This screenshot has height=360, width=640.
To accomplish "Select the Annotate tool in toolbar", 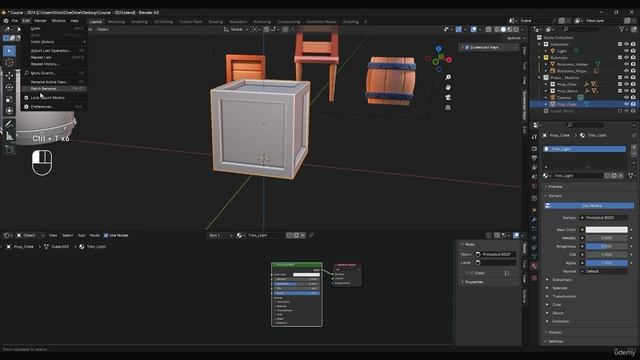I will tap(9, 124).
